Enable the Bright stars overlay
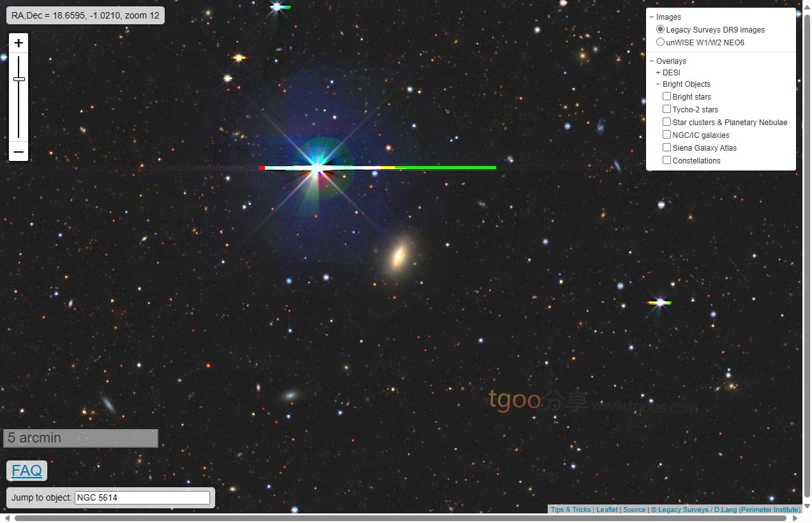Viewport: 812px width, 523px height. click(666, 96)
